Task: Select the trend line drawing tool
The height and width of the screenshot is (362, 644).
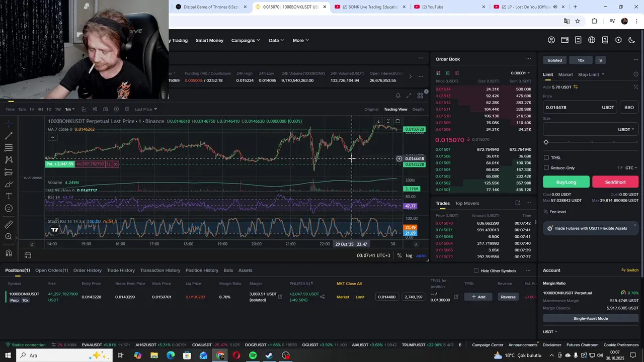Action: 9,136
